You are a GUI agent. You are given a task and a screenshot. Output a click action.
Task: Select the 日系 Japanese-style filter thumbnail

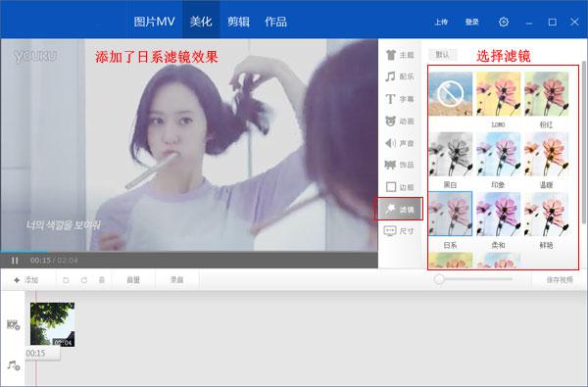[x=451, y=215]
